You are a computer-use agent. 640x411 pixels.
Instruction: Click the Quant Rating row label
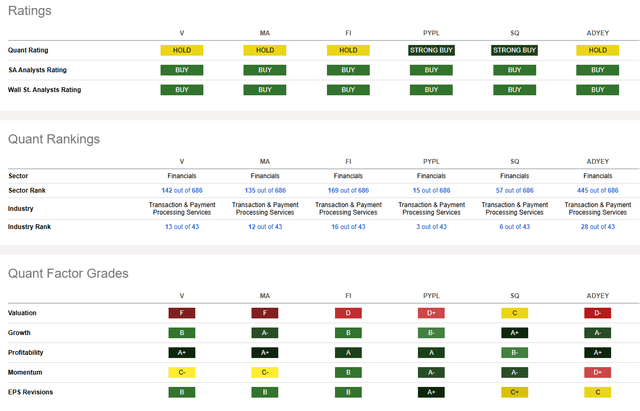coord(28,50)
